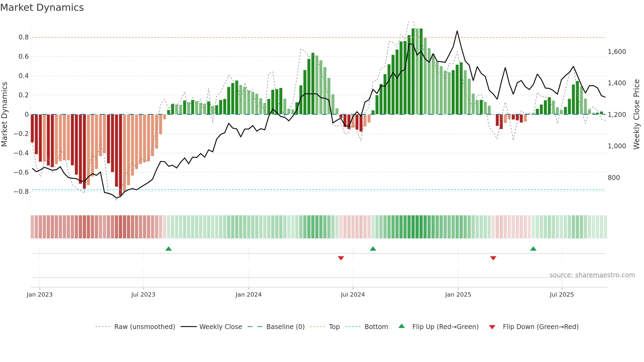Click the 1,600 price tick on right axis
The image size is (644, 362).
(x=617, y=52)
